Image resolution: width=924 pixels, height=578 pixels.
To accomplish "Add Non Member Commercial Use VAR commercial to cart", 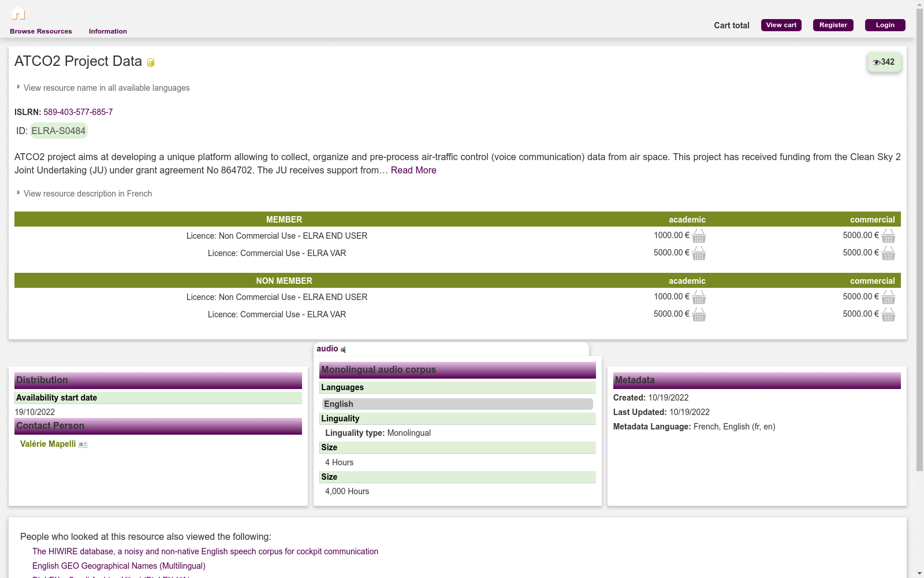I will tap(888, 314).
